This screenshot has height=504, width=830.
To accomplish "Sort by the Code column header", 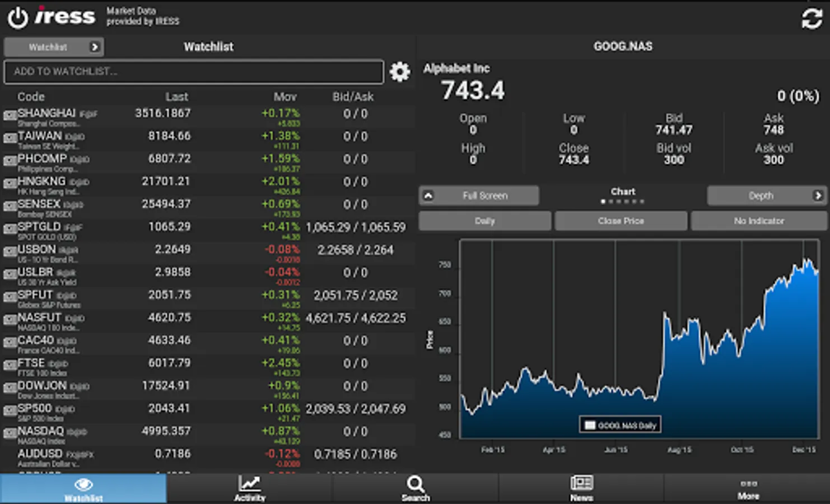I will (31, 96).
